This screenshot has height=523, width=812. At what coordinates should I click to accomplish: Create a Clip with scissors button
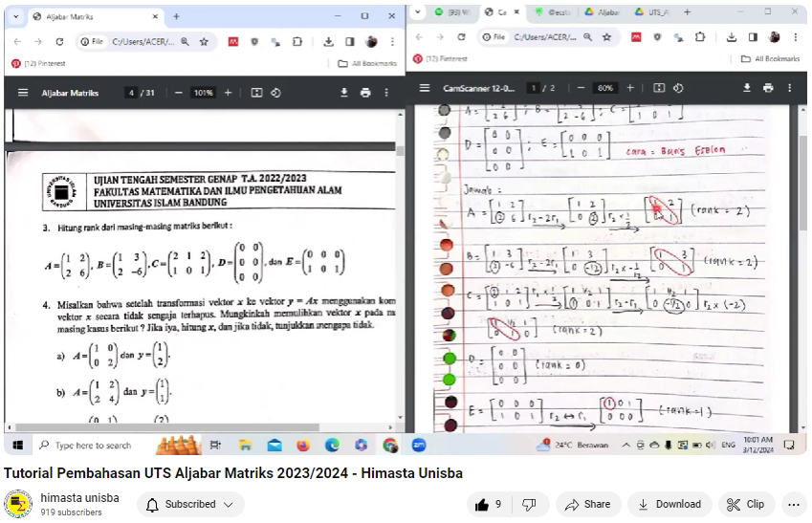tap(746, 504)
